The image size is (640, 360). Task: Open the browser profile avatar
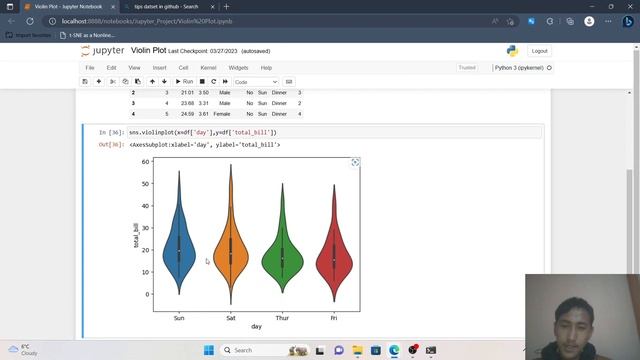(589, 21)
